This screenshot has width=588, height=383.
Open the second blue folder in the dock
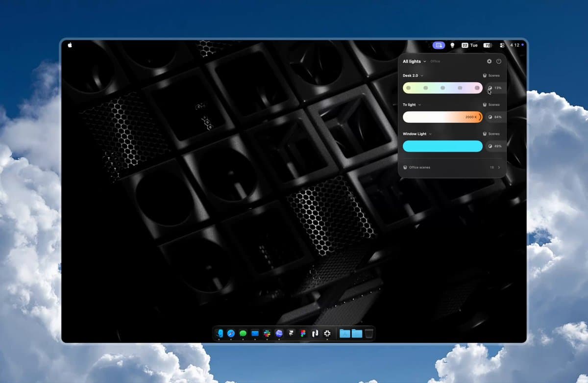(x=357, y=333)
